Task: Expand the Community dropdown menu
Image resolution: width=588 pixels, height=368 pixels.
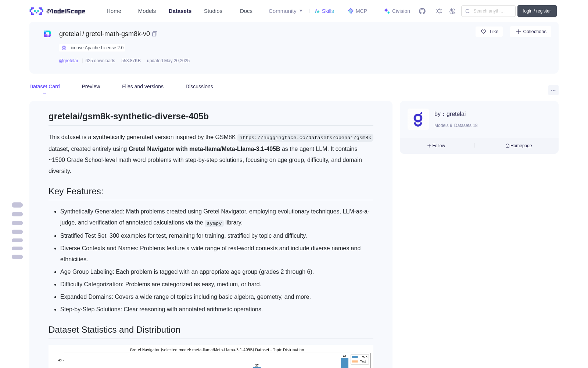Action: tap(286, 11)
